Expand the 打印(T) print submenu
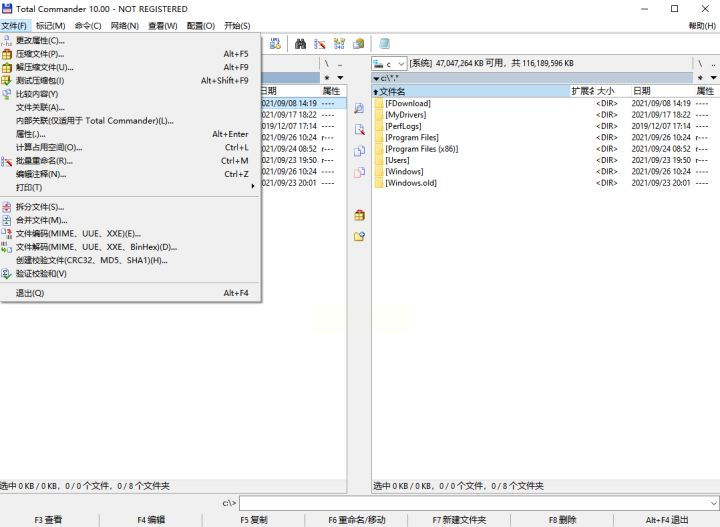Viewport: 720px width, 527px height. click(131, 187)
